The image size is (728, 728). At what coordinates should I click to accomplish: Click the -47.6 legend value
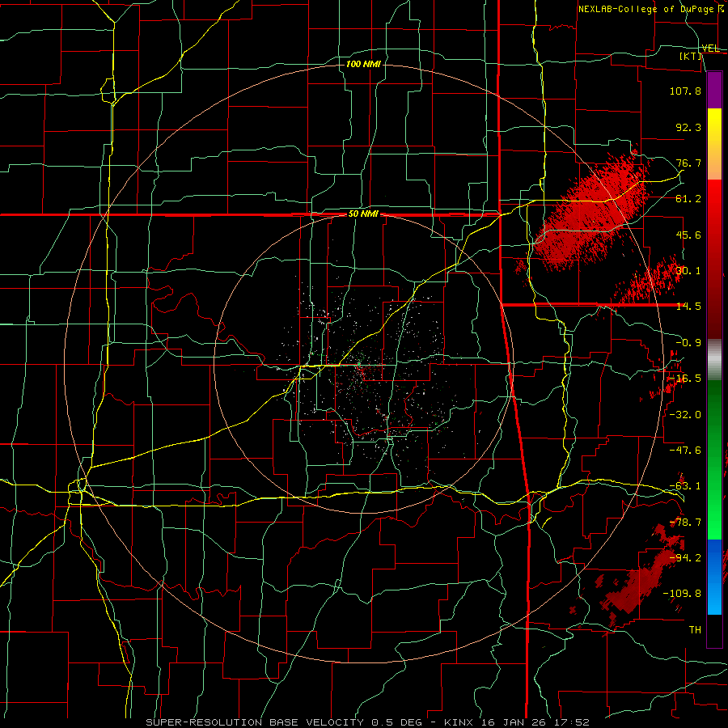point(685,451)
